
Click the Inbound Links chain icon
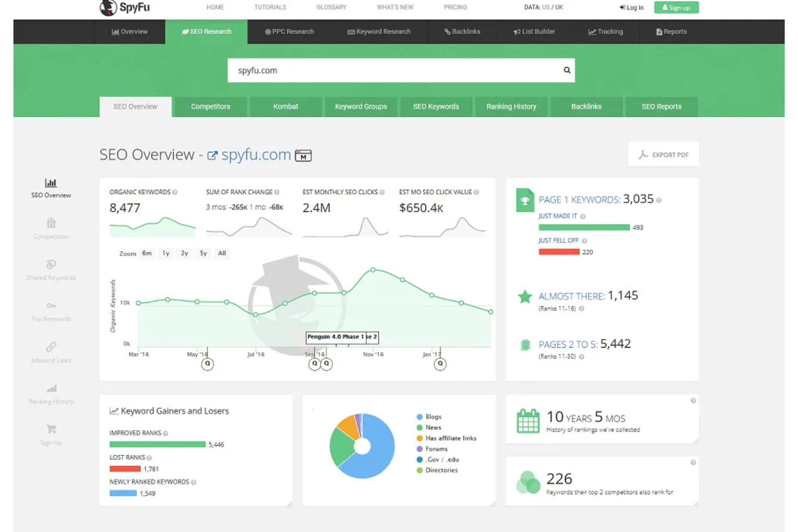tap(51, 347)
